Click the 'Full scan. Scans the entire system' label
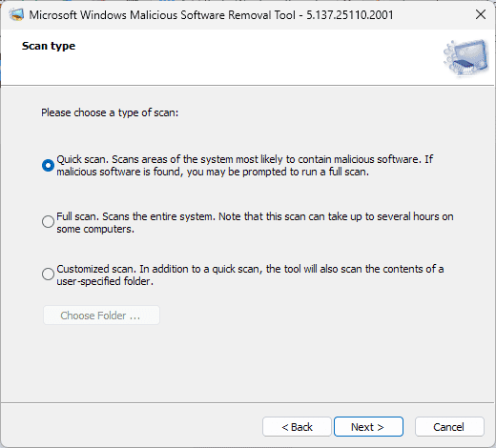This screenshot has width=496, height=448. pos(255,222)
